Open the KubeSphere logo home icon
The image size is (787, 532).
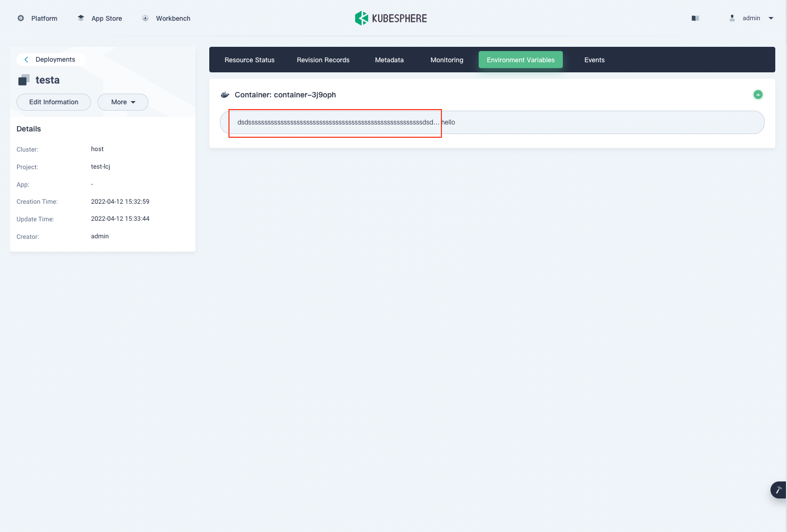click(362, 18)
